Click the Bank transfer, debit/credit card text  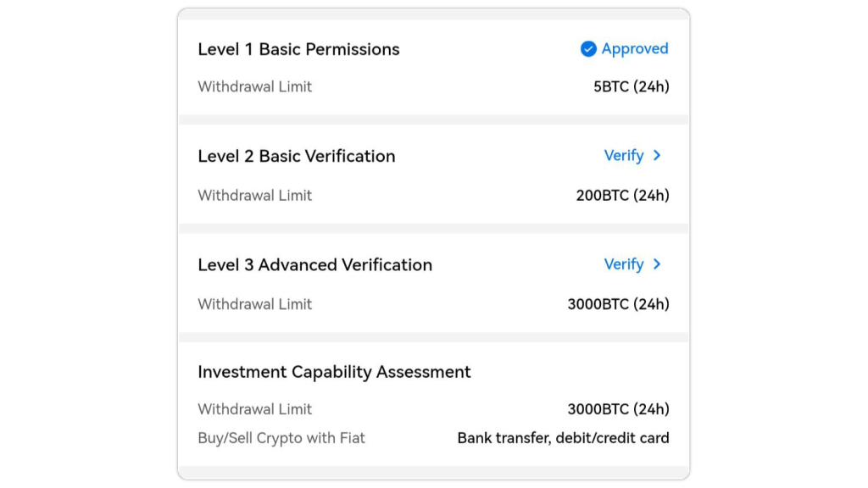click(564, 438)
